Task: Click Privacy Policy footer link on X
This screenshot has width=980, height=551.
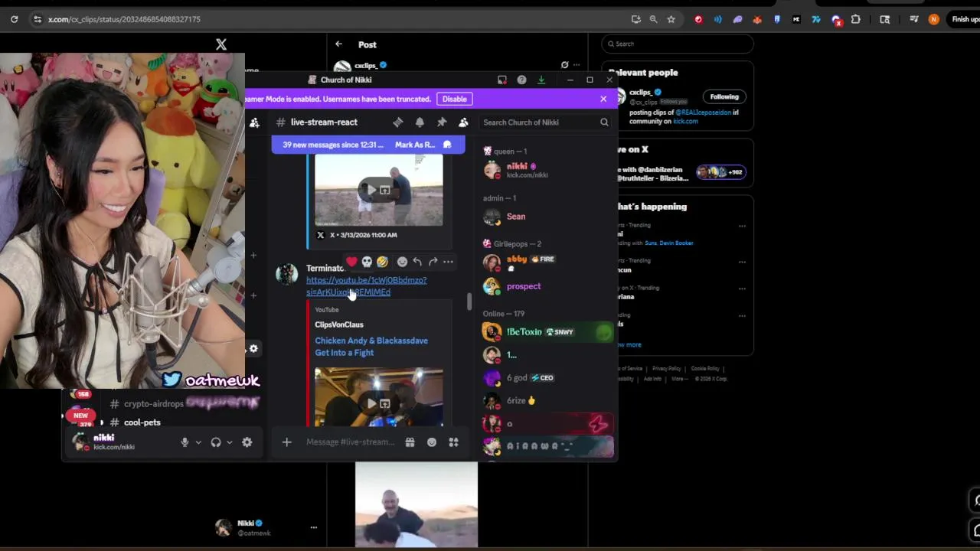Action: (666, 369)
